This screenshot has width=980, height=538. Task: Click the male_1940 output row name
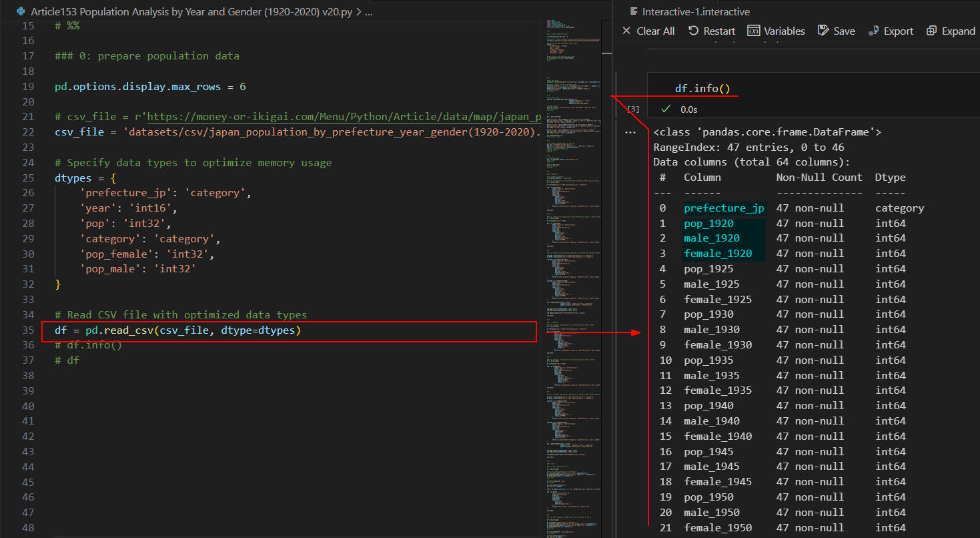coord(712,421)
